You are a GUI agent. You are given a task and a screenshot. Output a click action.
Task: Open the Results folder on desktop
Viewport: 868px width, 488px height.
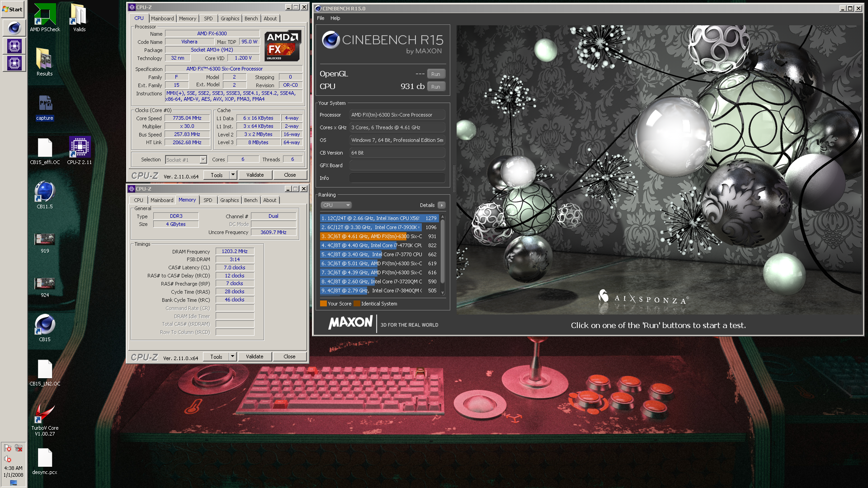pos(44,61)
